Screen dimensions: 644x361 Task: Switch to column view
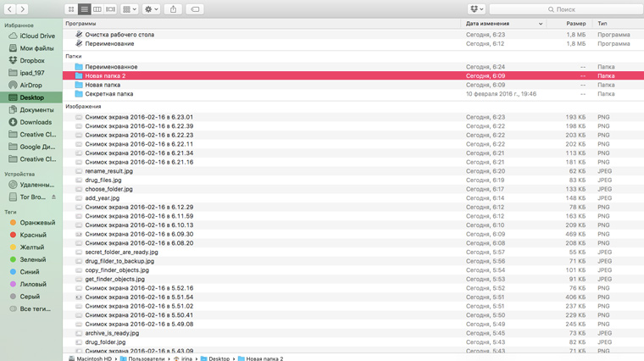[x=97, y=9]
